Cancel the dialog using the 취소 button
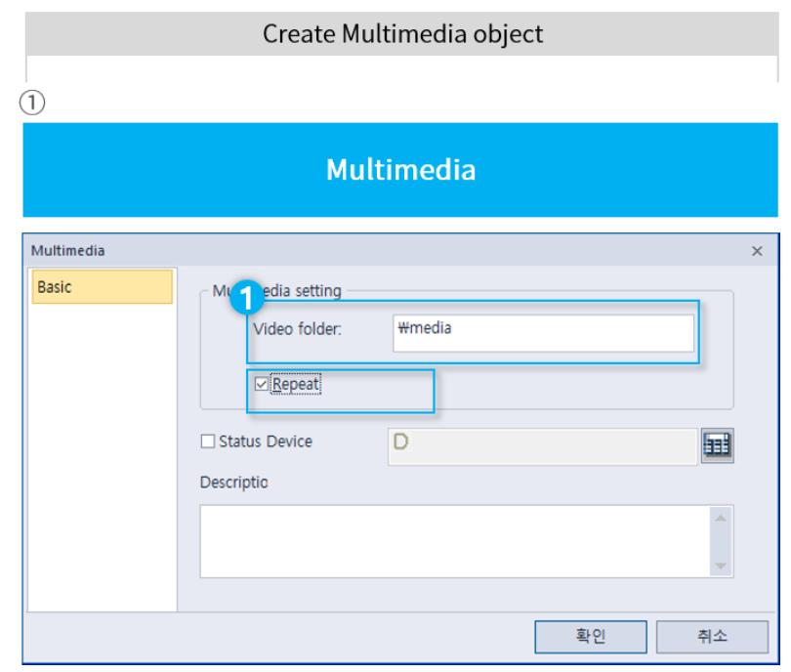 713,636
